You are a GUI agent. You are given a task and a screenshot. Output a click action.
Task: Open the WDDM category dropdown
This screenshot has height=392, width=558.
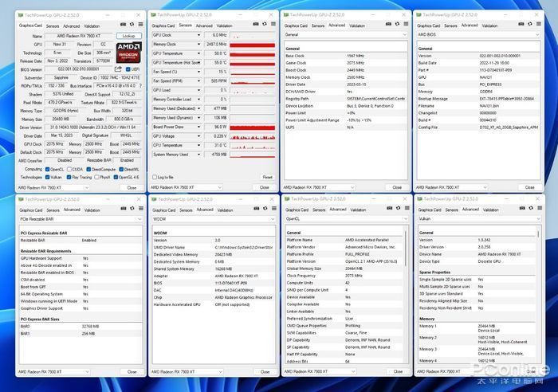[214, 219]
